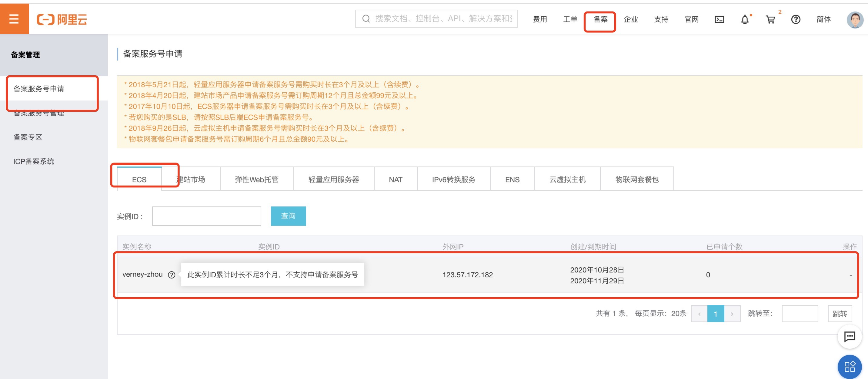Screen dimensions: 868x379
Task: Click the help icon beside verney-zhou
Action: click(172, 275)
